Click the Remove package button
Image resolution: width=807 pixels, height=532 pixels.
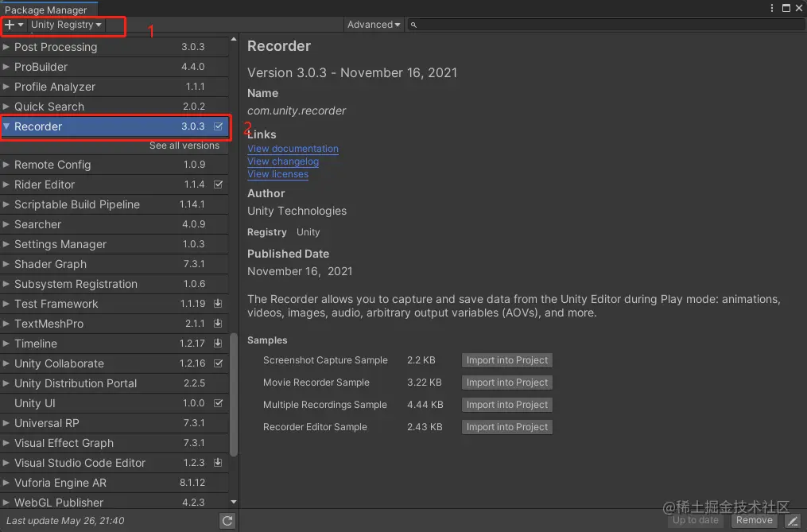(x=754, y=520)
